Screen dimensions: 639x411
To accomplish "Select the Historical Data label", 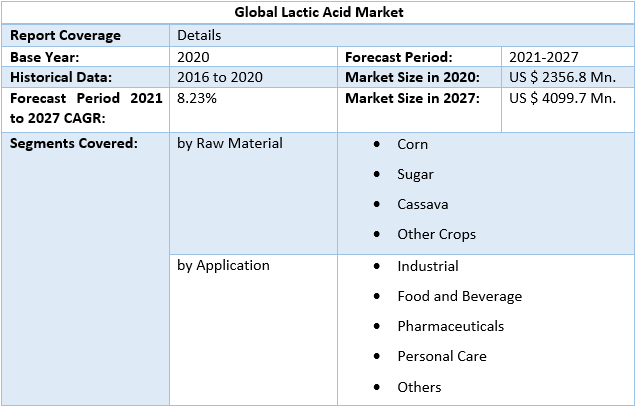I will [x=61, y=77].
